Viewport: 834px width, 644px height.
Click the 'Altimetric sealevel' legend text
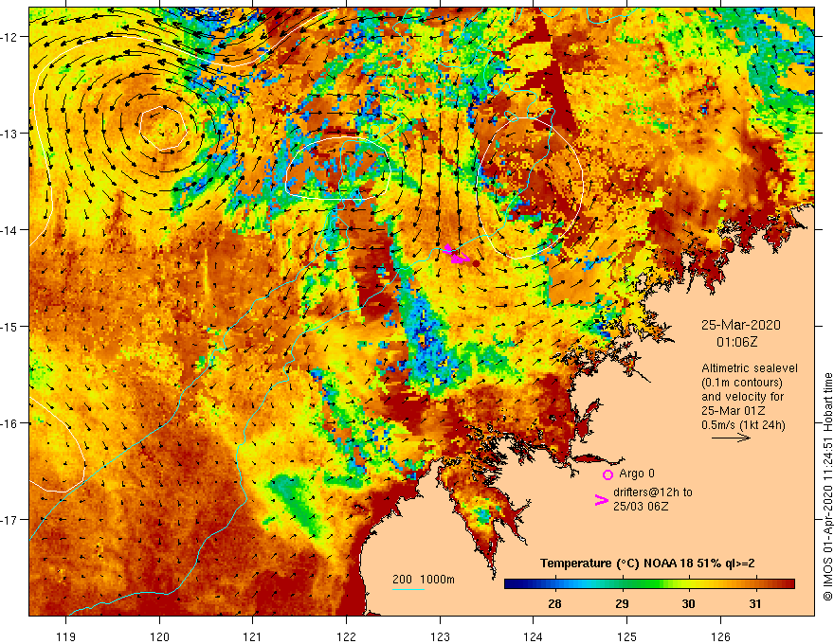[750, 368]
